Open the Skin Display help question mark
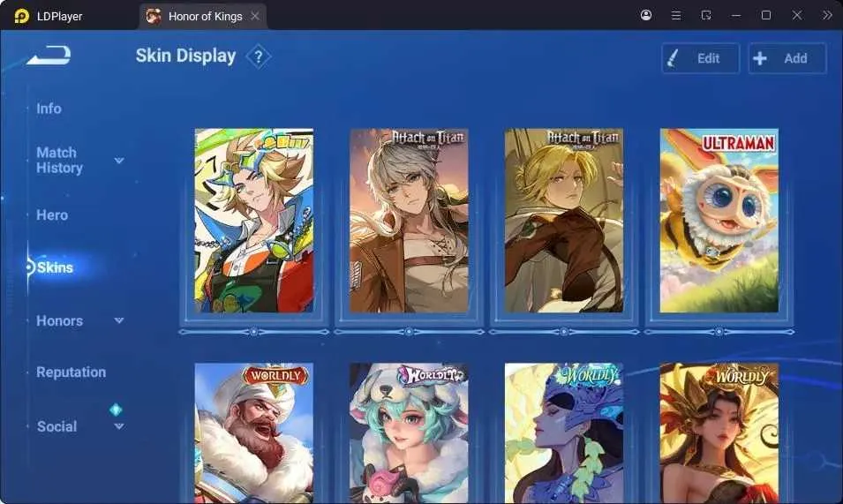This screenshot has height=504, width=843. coord(258,56)
